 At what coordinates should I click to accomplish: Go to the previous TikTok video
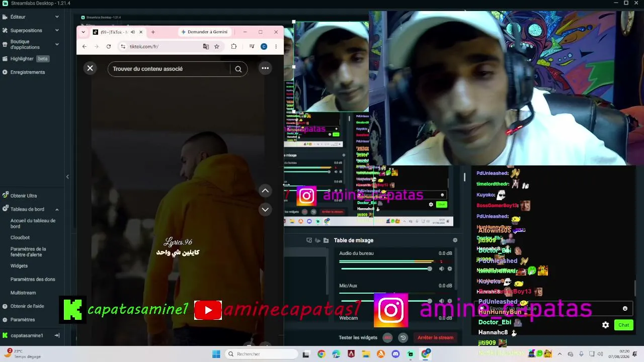click(265, 191)
